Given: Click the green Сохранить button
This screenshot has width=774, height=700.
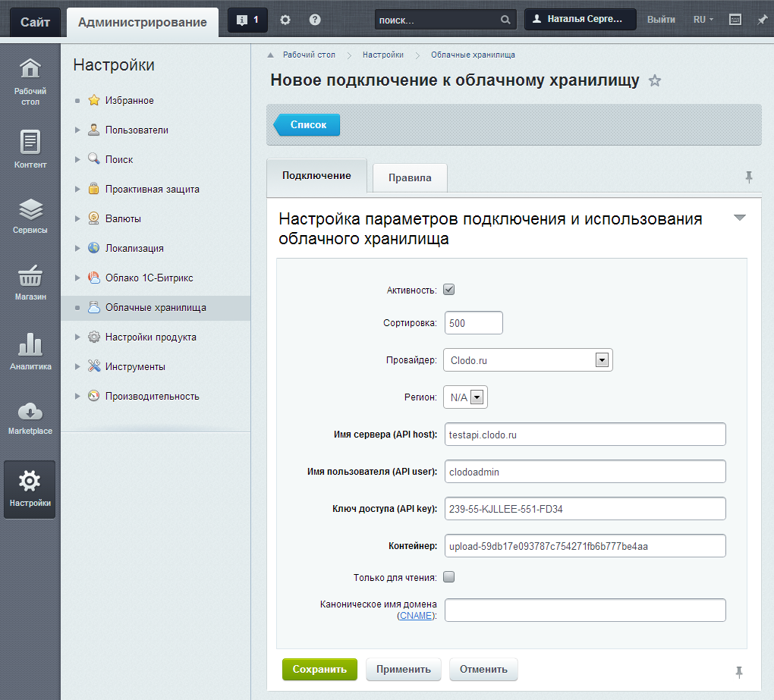Looking at the screenshot, I should (319, 669).
